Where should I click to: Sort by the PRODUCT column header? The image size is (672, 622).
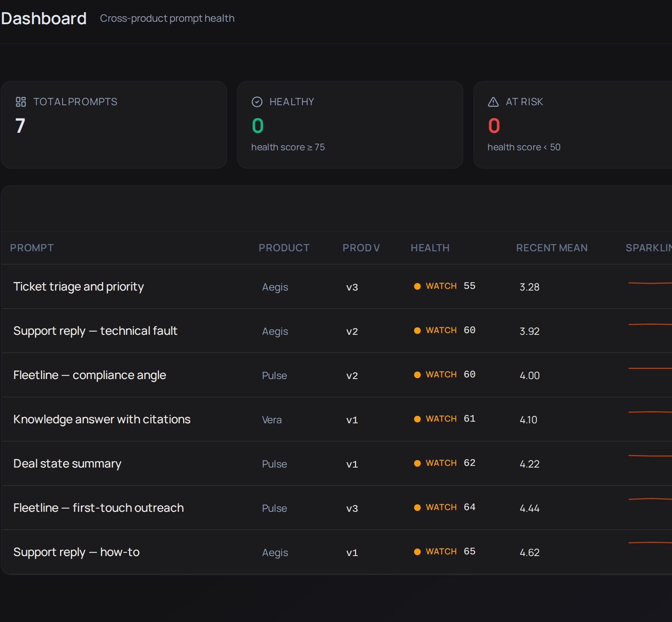(284, 248)
